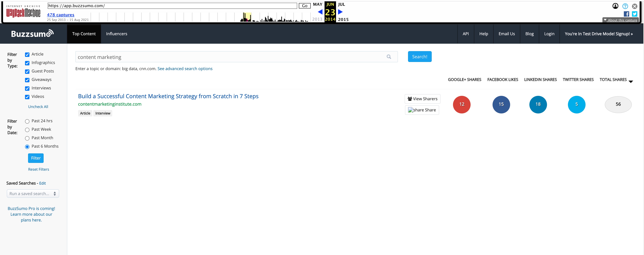Click the Share button for the article

point(422,110)
